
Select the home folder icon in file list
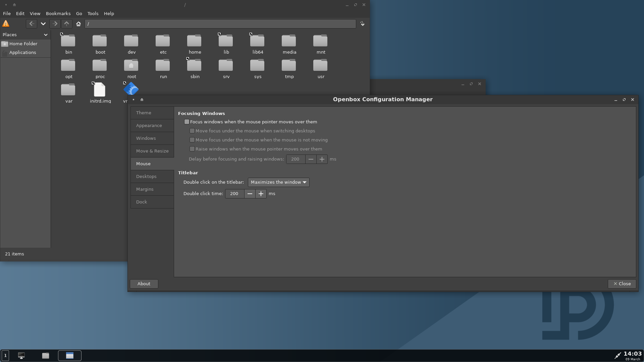coord(194,41)
